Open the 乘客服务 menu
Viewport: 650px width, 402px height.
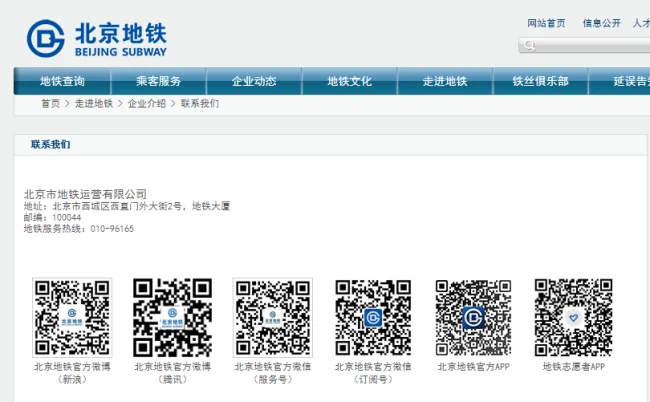[159, 81]
